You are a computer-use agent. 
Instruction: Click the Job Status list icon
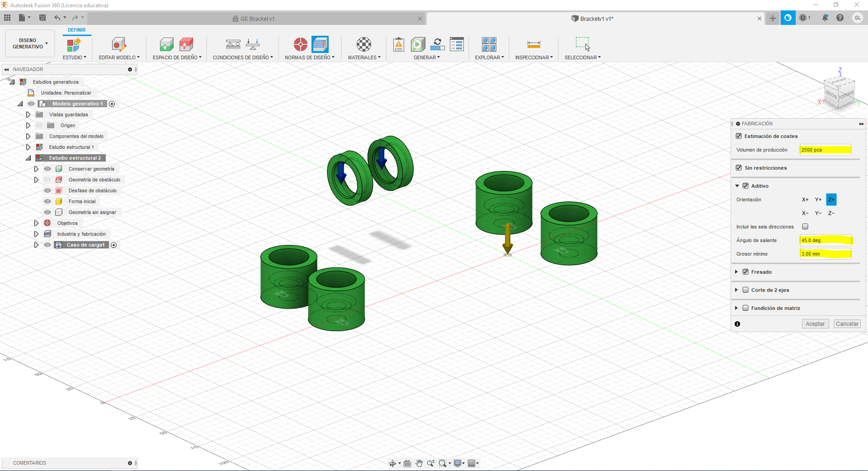[457, 44]
